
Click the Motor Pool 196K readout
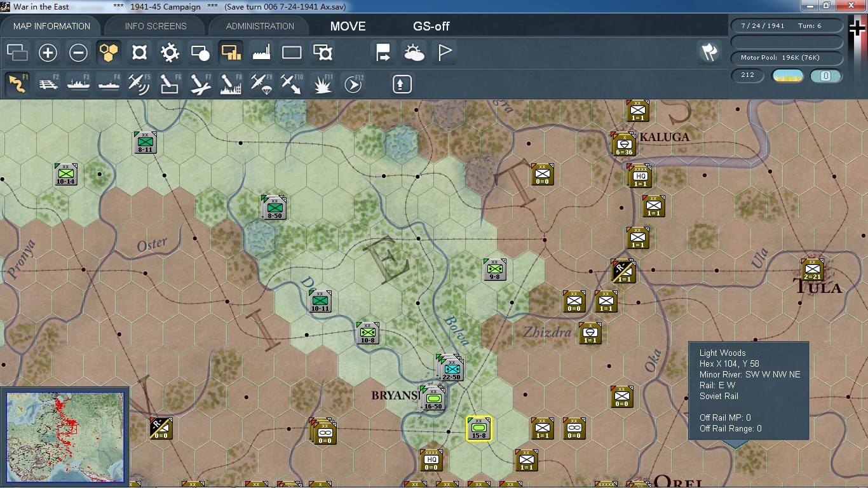787,58
